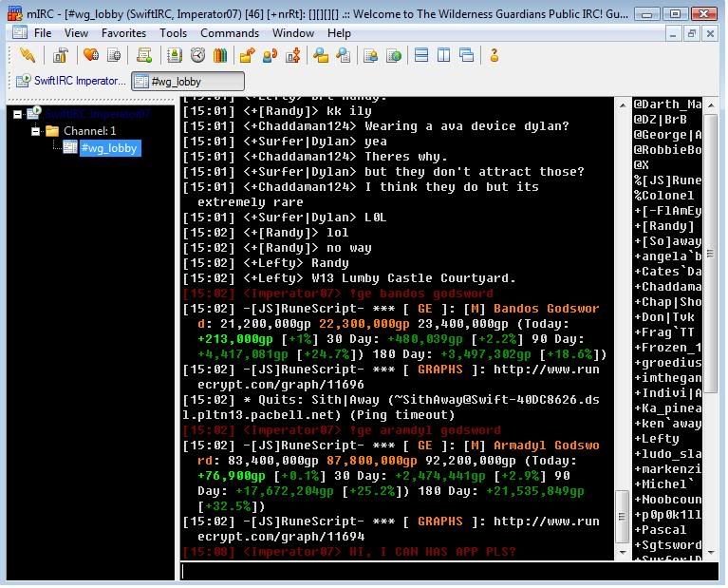Open the Help menu
The height and width of the screenshot is (588, 728).
[x=339, y=33]
